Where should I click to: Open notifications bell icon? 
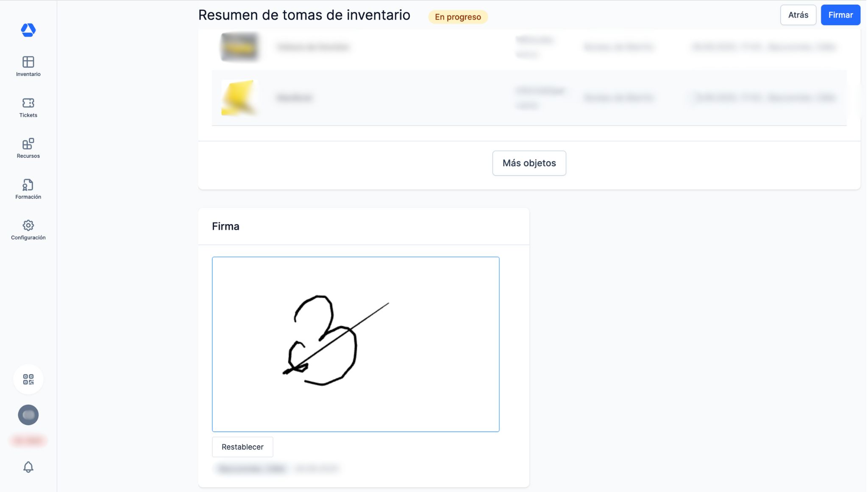28,467
